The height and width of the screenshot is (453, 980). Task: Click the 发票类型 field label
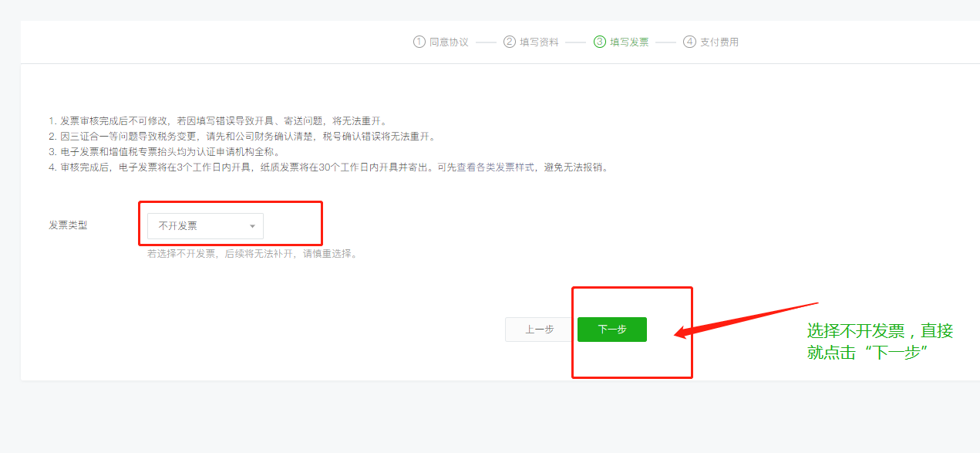(68, 225)
